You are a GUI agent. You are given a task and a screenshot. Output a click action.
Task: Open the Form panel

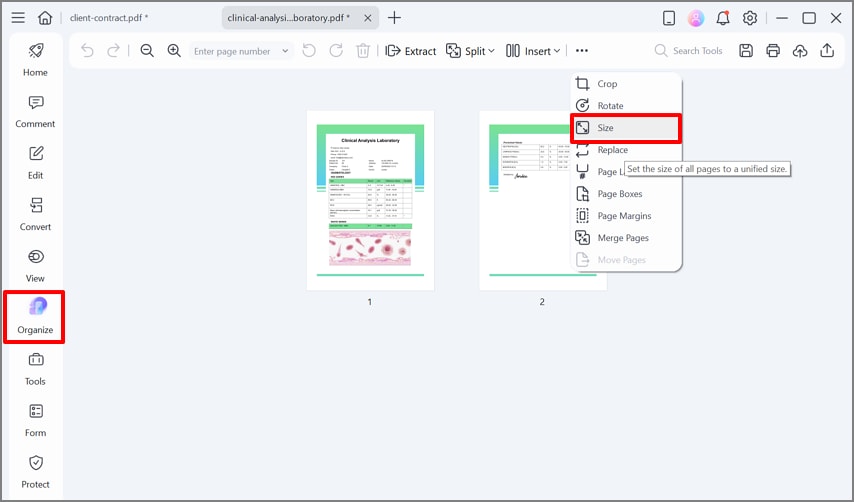click(x=35, y=420)
